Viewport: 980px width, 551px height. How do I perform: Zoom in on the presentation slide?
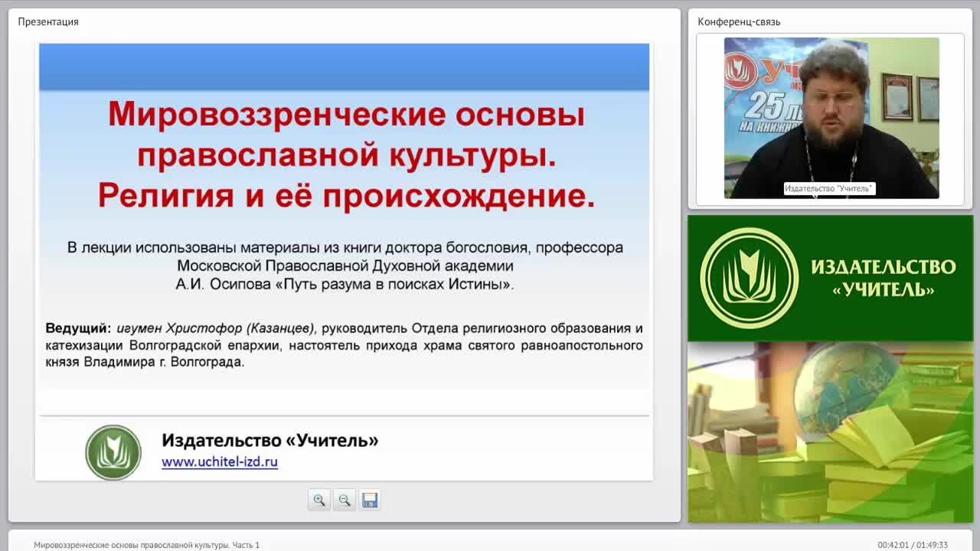click(x=319, y=500)
